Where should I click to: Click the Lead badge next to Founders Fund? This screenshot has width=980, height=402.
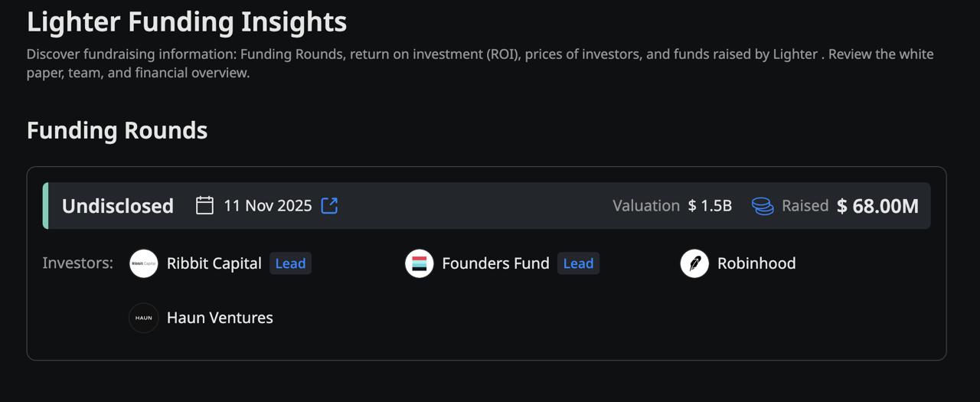point(578,263)
